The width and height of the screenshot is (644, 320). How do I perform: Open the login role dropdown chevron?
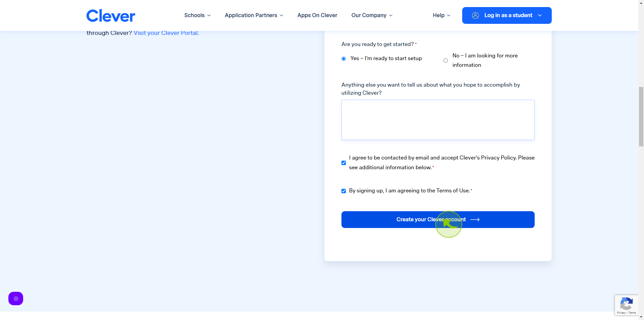[x=540, y=15]
